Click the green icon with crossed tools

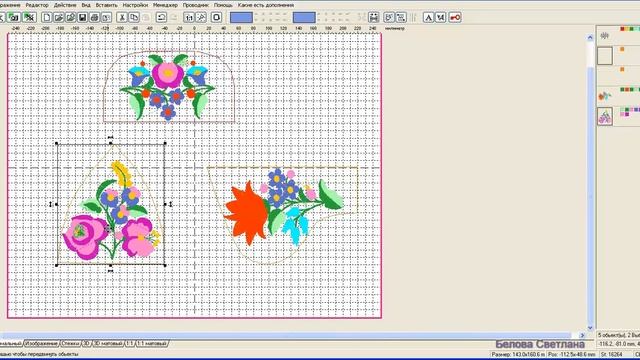[29, 17]
